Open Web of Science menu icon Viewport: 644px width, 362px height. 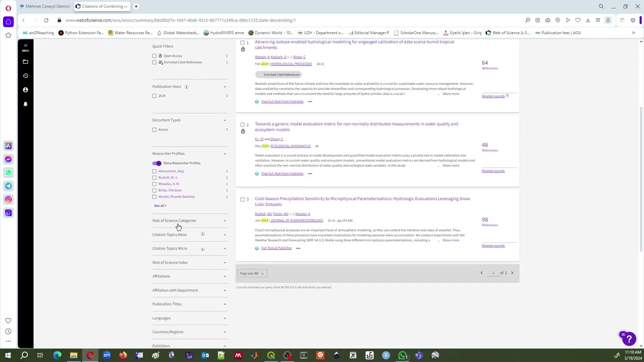(25, 47)
